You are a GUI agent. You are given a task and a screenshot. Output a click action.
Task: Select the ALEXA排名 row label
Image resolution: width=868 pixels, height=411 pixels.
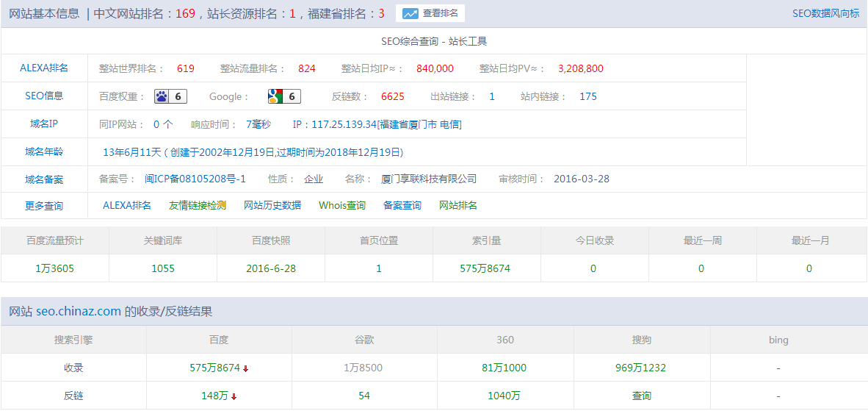(x=44, y=68)
